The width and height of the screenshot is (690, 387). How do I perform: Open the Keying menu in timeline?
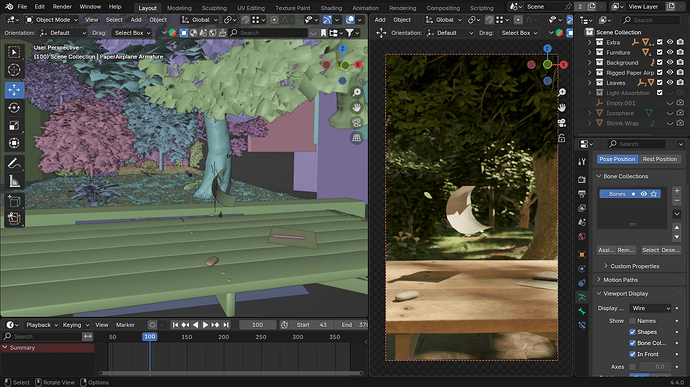pyautogui.click(x=75, y=325)
